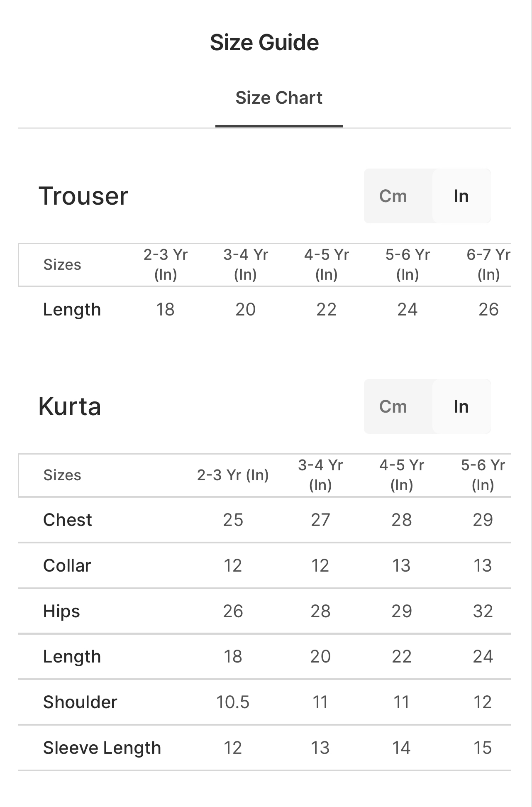Select In units for Kurta table
532x807 pixels.
coord(461,406)
